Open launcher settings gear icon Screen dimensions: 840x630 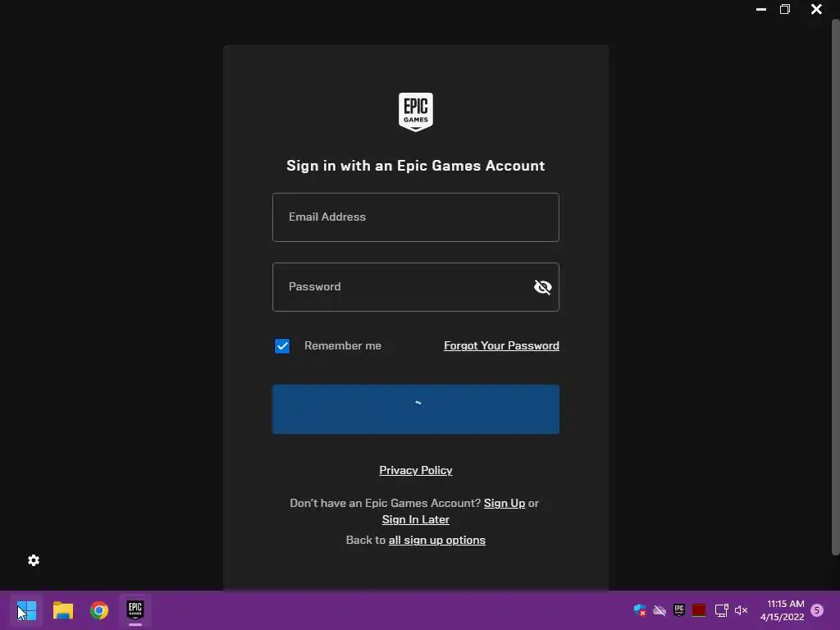point(34,560)
